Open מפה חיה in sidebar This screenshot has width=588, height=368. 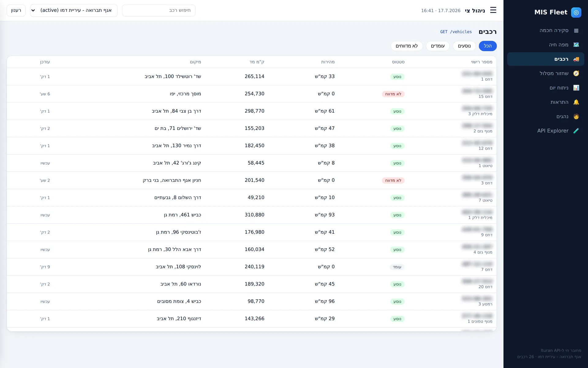546,45
